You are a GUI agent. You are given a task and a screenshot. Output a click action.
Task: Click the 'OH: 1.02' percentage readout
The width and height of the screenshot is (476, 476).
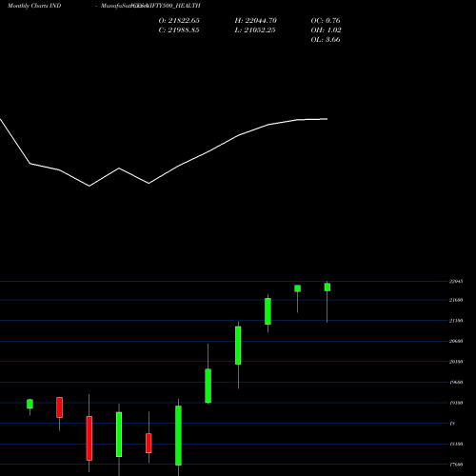[x=326, y=30]
